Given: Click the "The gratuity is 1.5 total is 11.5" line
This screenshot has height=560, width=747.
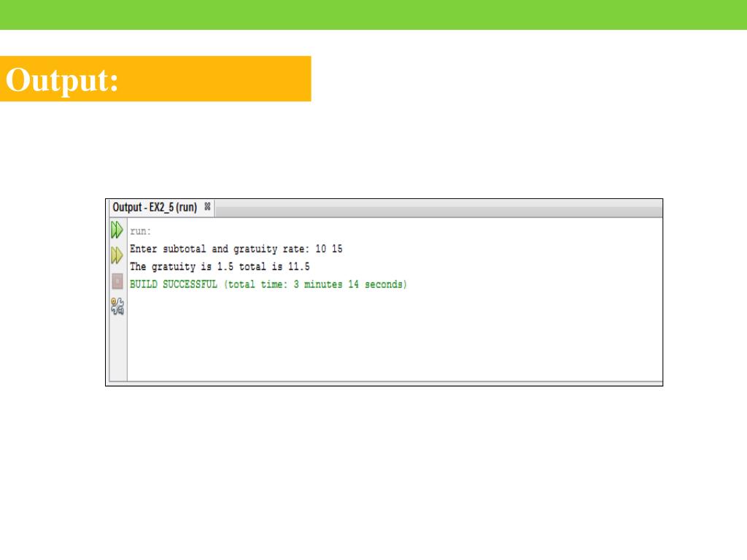Looking at the screenshot, I should pos(220,267).
